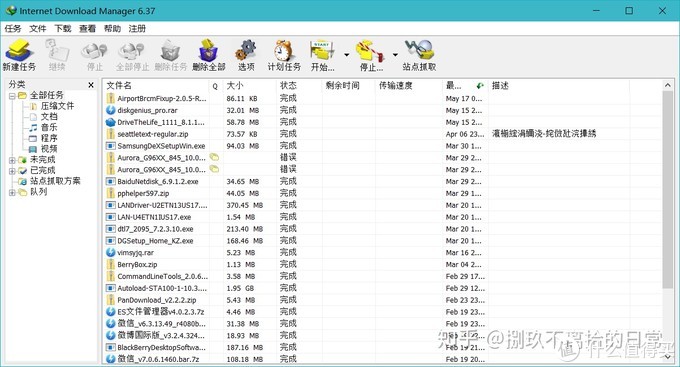Screen dimensions: 680x367
Task: Select 站点抓取方案 tree item
Action: [x=55, y=181]
